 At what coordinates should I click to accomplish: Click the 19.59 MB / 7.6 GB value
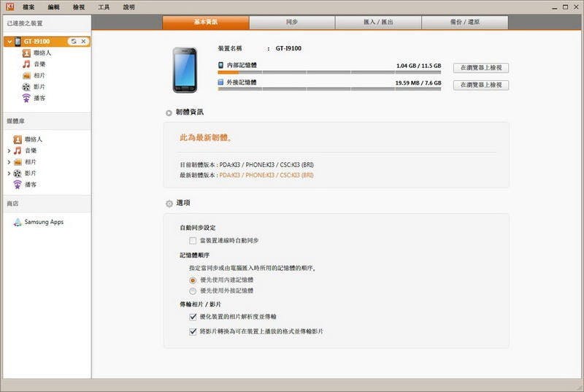418,83
